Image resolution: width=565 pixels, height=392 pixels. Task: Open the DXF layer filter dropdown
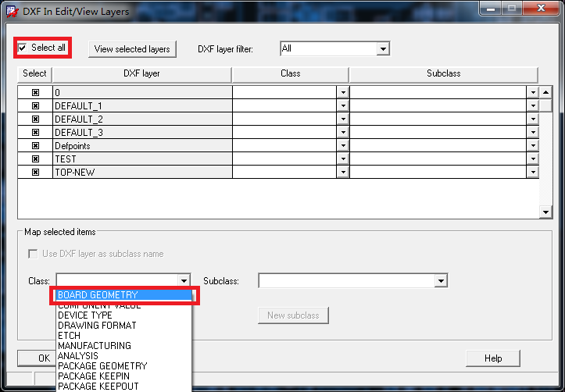pos(383,48)
